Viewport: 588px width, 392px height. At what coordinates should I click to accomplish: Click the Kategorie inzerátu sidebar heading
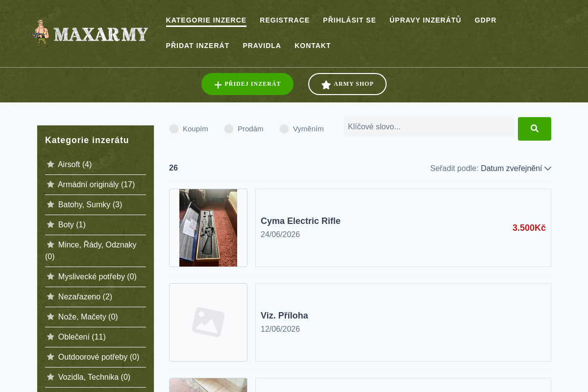(x=87, y=140)
